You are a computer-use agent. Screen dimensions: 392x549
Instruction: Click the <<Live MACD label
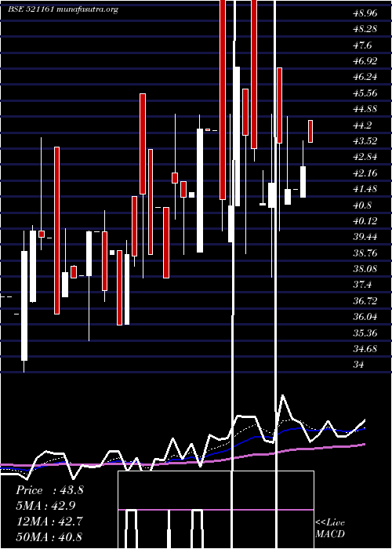tap(330, 528)
